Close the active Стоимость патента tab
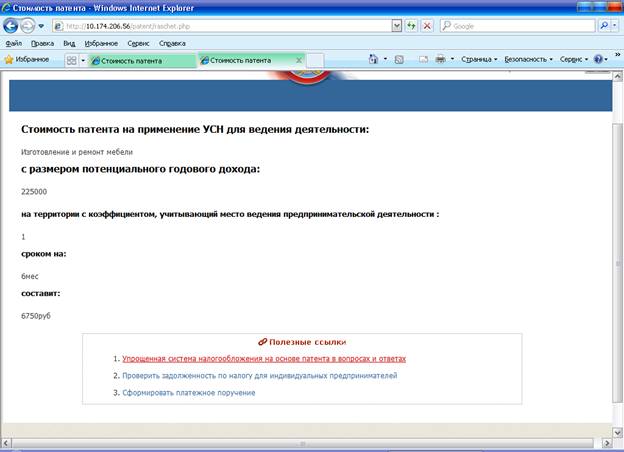 (298, 61)
